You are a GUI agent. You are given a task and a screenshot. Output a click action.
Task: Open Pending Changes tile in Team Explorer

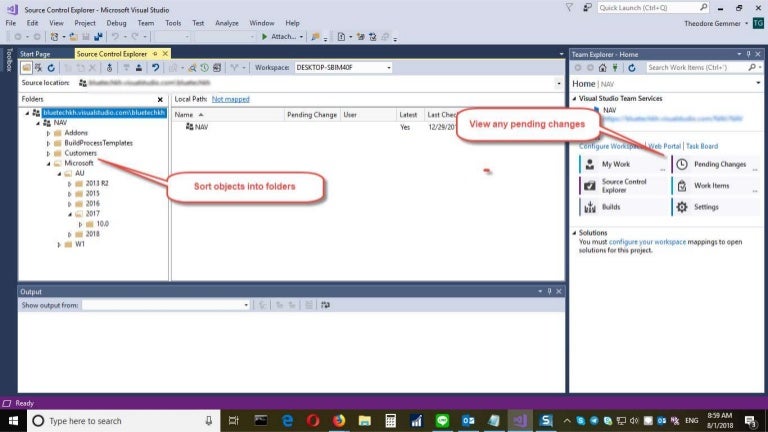(x=718, y=164)
